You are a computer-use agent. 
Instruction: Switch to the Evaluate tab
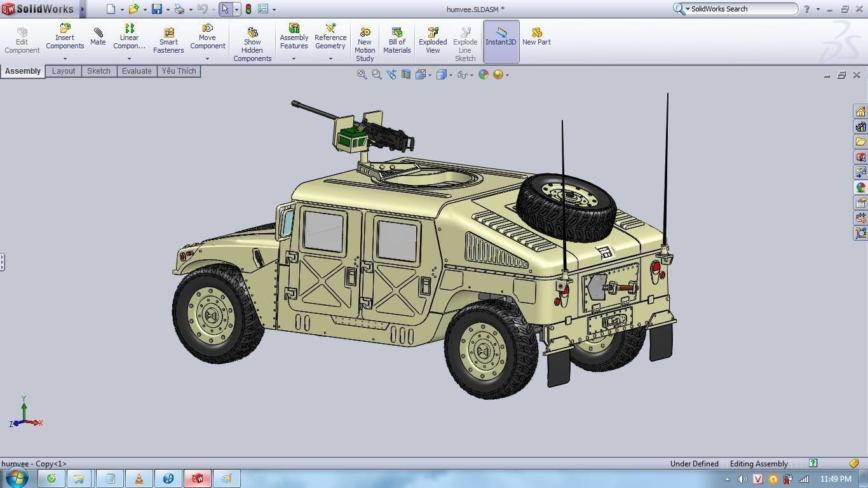pyautogui.click(x=136, y=71)
